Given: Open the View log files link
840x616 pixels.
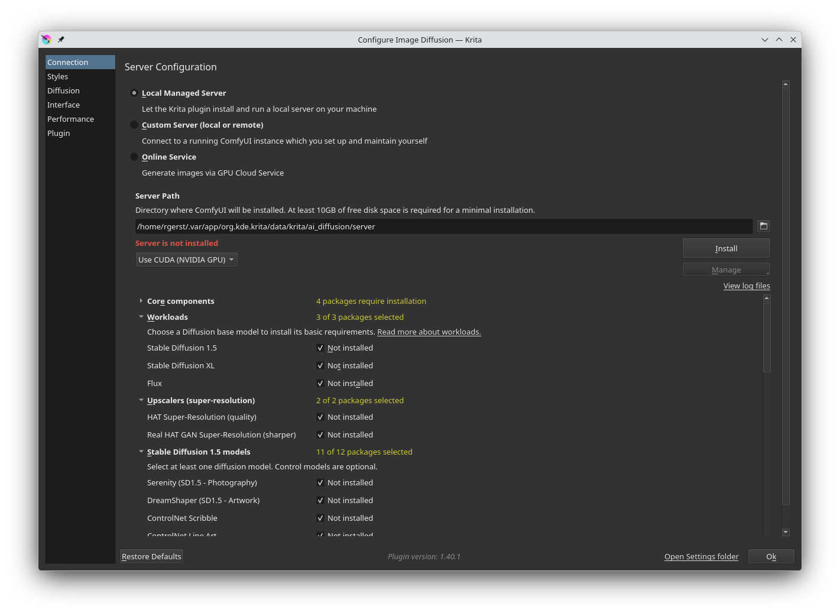Looking at the screenshot, I should pyautogui.click(x=747, y=286).
